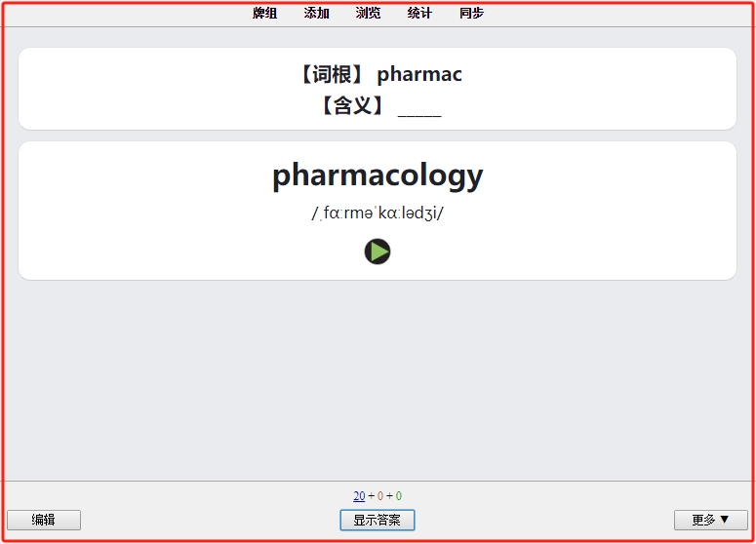This screenshot has height=544, width=756.
Task: Click the new cards count 20
Action: (x=359, y=496)
